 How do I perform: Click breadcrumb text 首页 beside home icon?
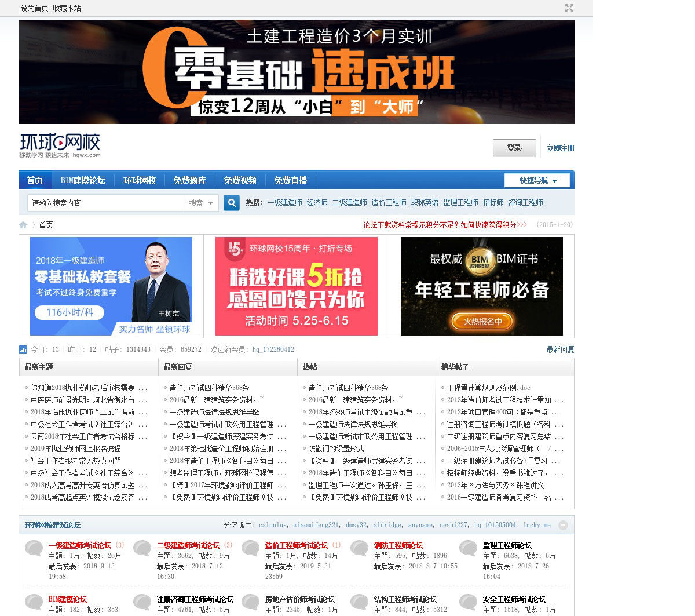46,225
